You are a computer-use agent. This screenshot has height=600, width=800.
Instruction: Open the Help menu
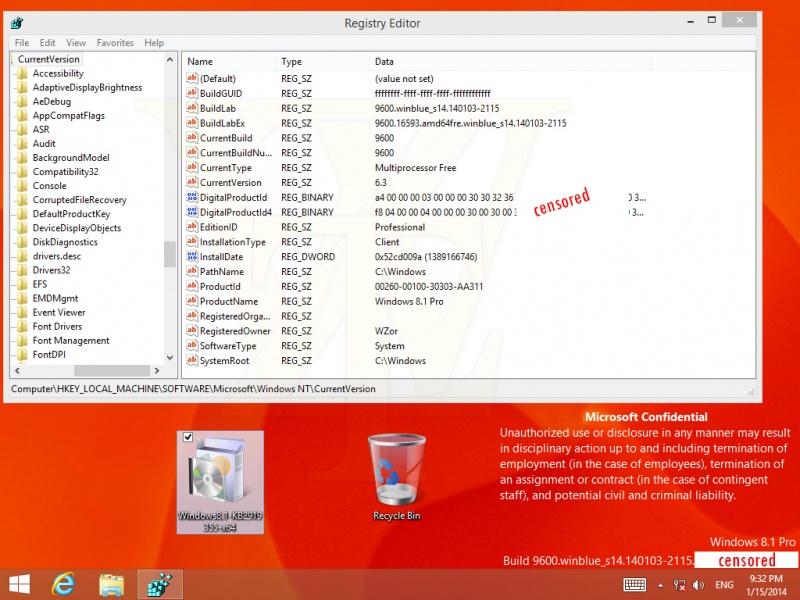point(154,43)
